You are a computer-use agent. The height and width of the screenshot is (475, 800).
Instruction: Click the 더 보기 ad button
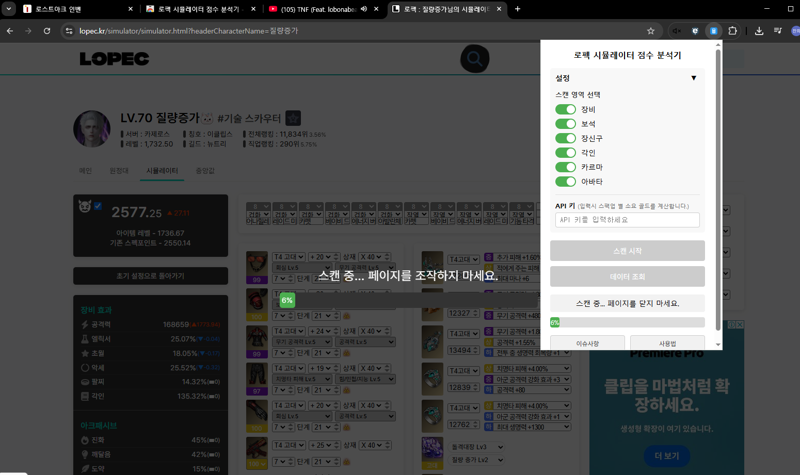(666, 456)
